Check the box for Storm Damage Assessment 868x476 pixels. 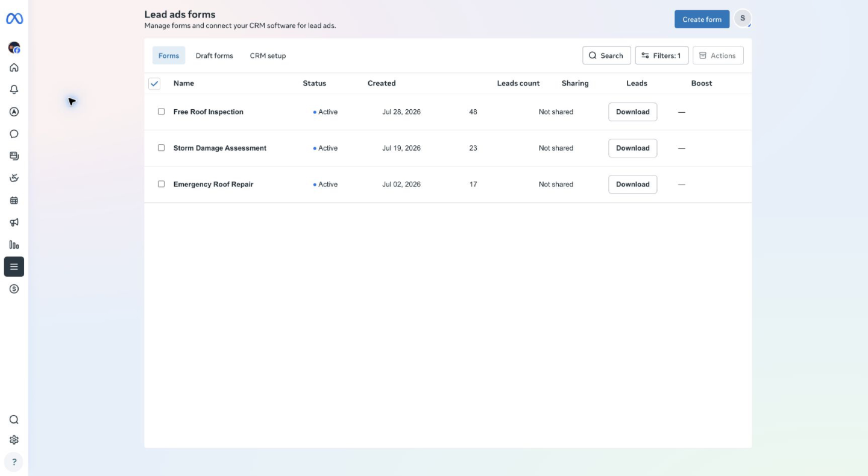pyautogui.click(x=161, y=148)
